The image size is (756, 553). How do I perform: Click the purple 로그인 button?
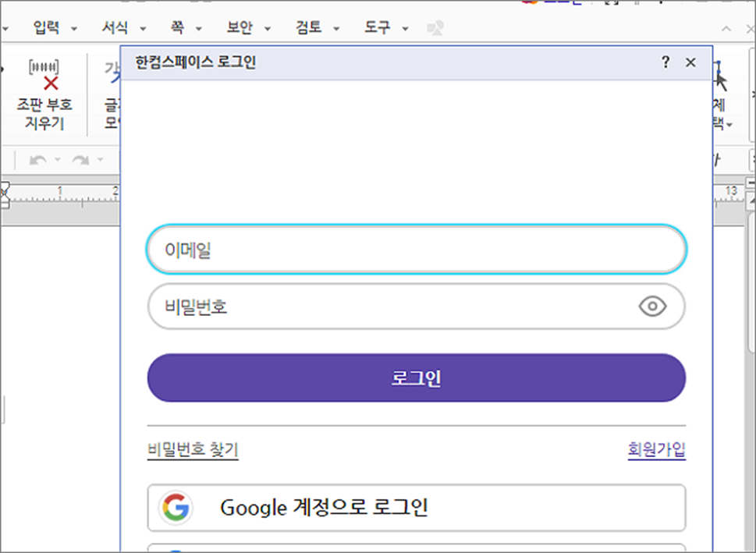417,378
